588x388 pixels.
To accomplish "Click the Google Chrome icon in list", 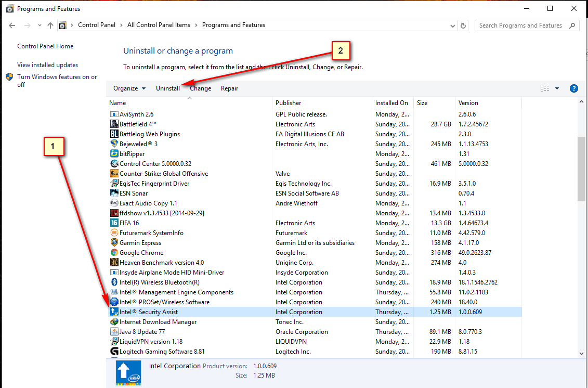I will [114, 253].
